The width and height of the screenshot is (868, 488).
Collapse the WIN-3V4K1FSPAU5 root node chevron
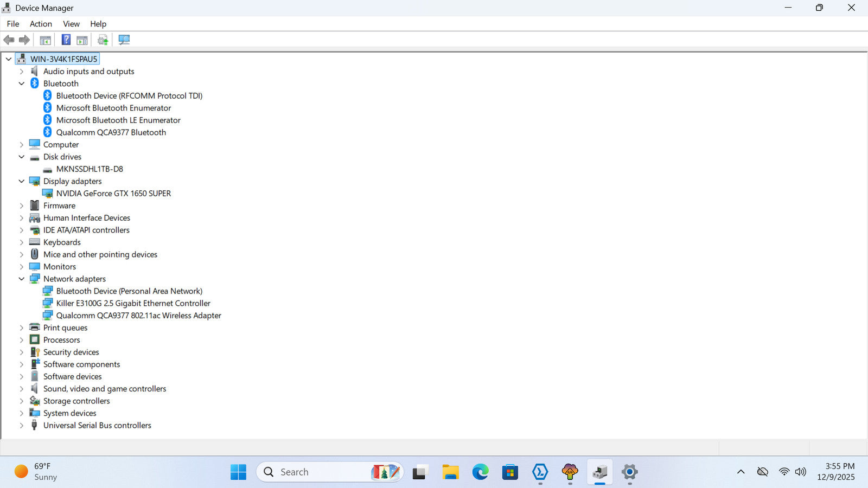click(9, 59)
